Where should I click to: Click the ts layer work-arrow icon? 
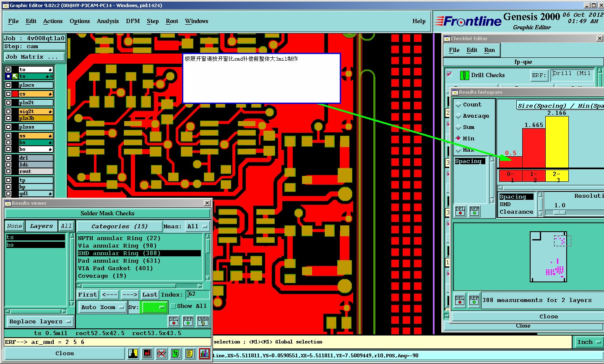coord(15,76)
